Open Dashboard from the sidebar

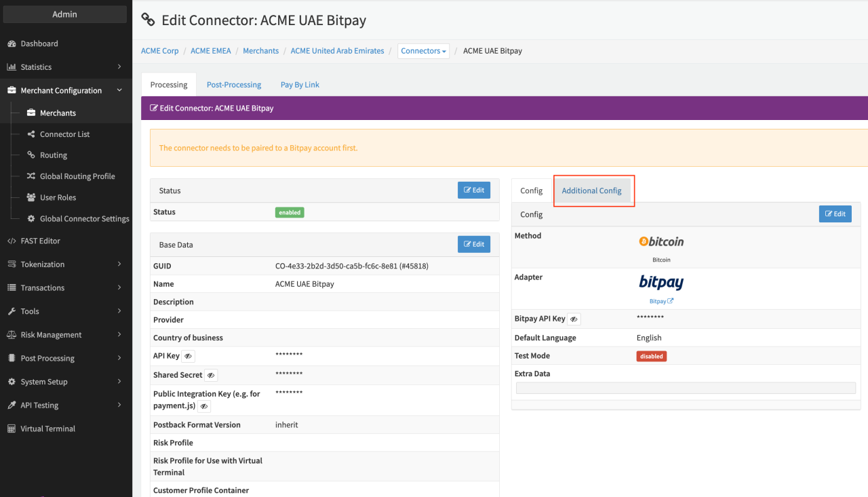39,43
